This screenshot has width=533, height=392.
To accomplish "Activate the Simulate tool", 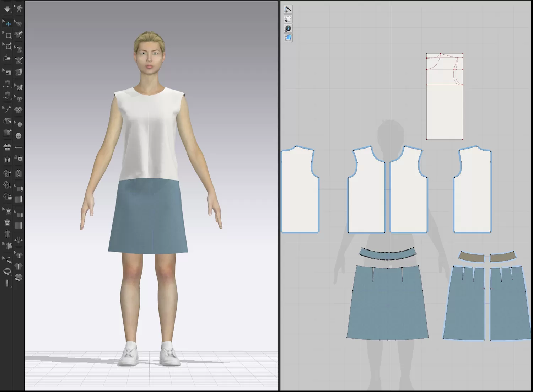I will point(7,9).
